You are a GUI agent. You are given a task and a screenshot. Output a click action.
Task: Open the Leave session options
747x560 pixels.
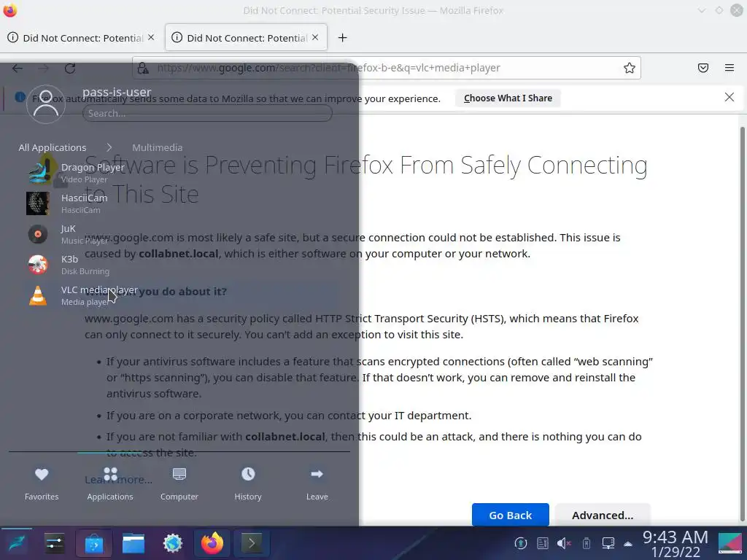[317, 483]
